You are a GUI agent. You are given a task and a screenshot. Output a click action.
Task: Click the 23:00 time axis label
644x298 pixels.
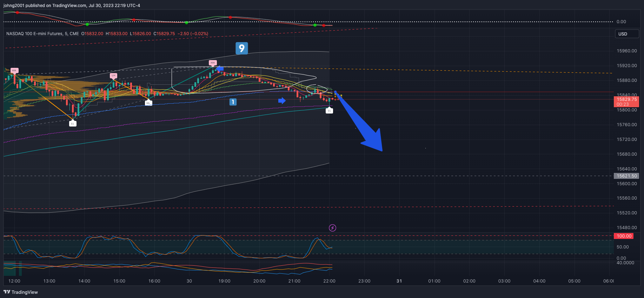pyautogui.click(x=364, y=281)
